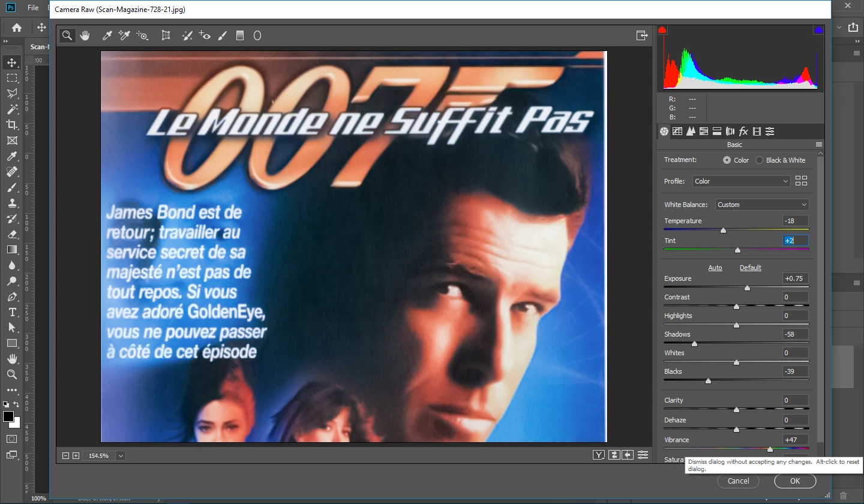Select the Transform tool in Camera Raw
The image size is (864, 504).
click(x=166, y=35)
